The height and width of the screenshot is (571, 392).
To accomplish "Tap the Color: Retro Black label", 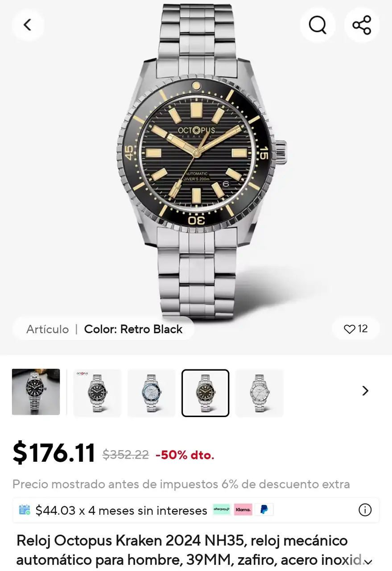I will coord(133,329).
